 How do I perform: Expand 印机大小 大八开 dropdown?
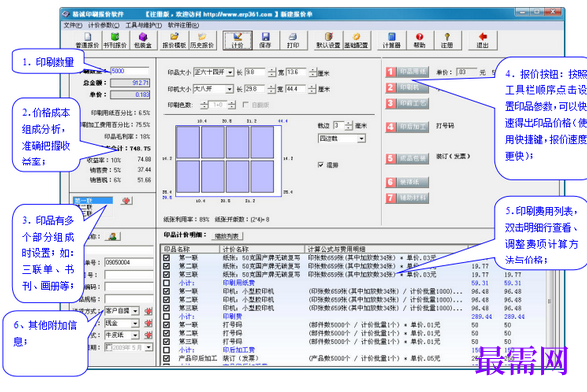[229, 89]
